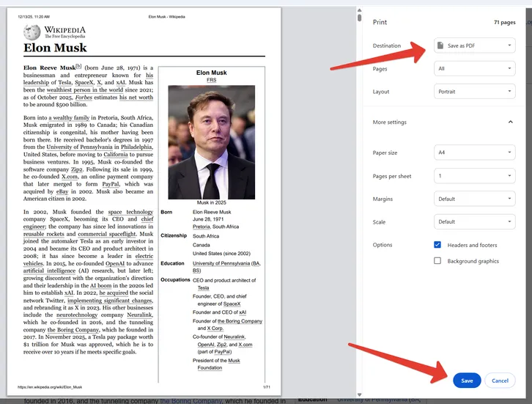Click the PDF file icon in Destination
The height and width of the screenshot is (404, 532).
pyautogui.click(x=440, y=45)
